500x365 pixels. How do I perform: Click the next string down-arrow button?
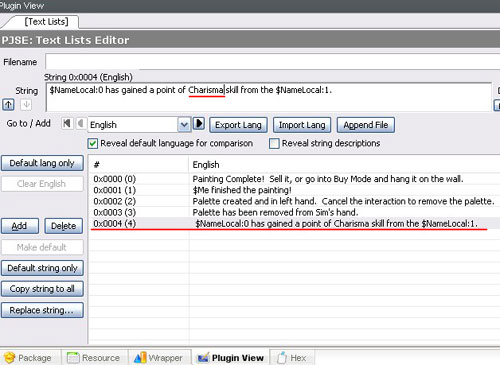(x=26, y=105)
